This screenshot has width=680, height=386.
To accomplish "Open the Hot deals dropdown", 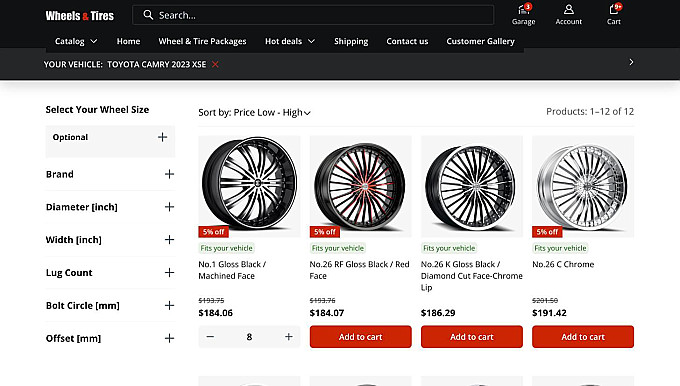I will click(290, 41).
